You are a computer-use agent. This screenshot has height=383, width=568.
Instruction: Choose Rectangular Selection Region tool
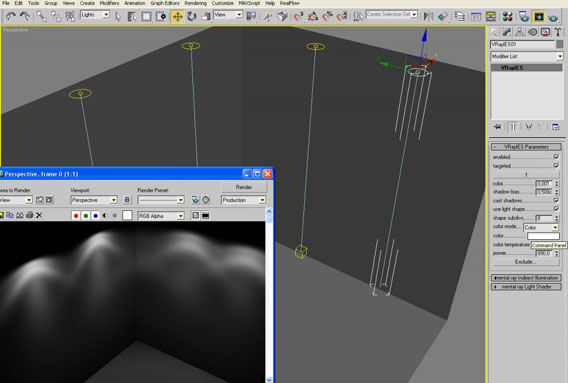[146, 16]
